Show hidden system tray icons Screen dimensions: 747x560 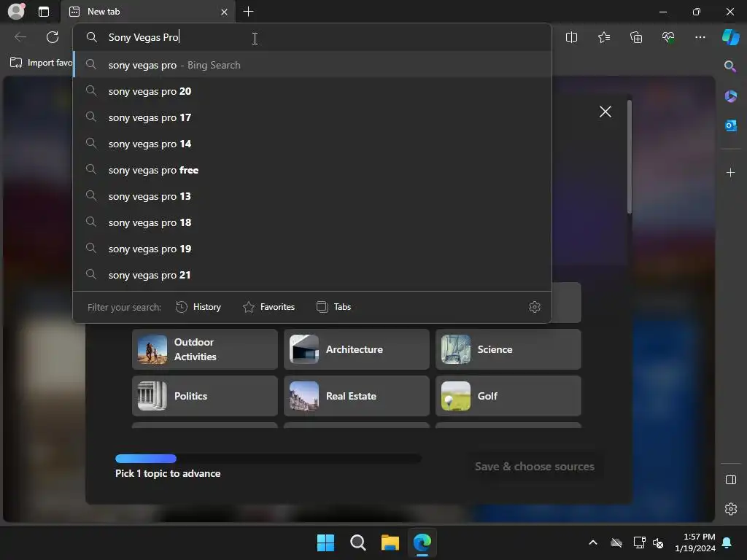pos(593,542)
